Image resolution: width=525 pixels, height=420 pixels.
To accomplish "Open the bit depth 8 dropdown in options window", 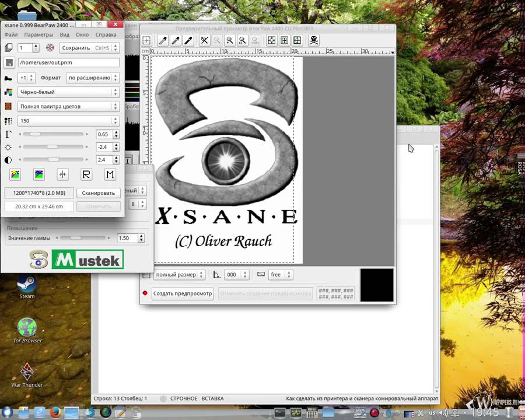I will point(138,204).
